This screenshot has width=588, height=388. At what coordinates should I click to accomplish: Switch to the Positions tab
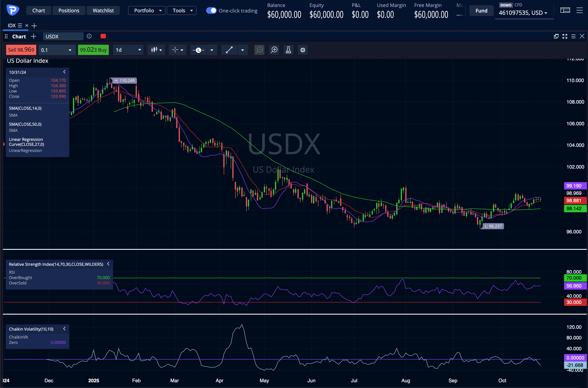pos(69,11)
